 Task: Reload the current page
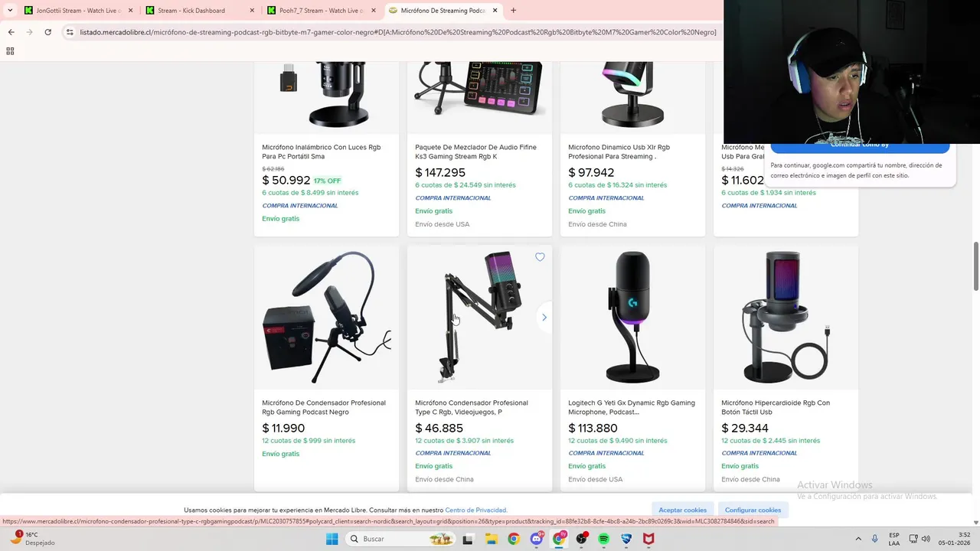[x=47, y=32]
